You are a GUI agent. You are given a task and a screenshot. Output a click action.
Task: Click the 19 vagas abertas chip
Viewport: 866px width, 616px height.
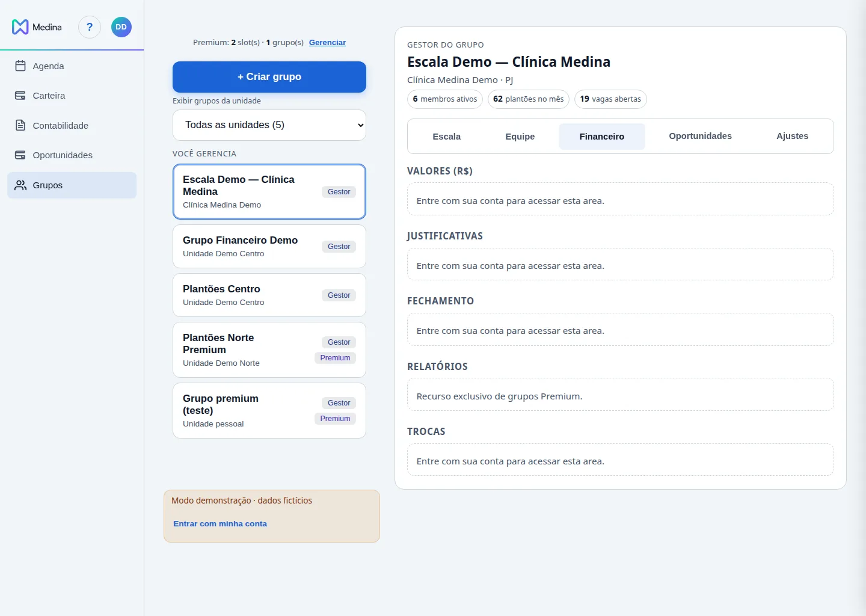click(610, 99)
